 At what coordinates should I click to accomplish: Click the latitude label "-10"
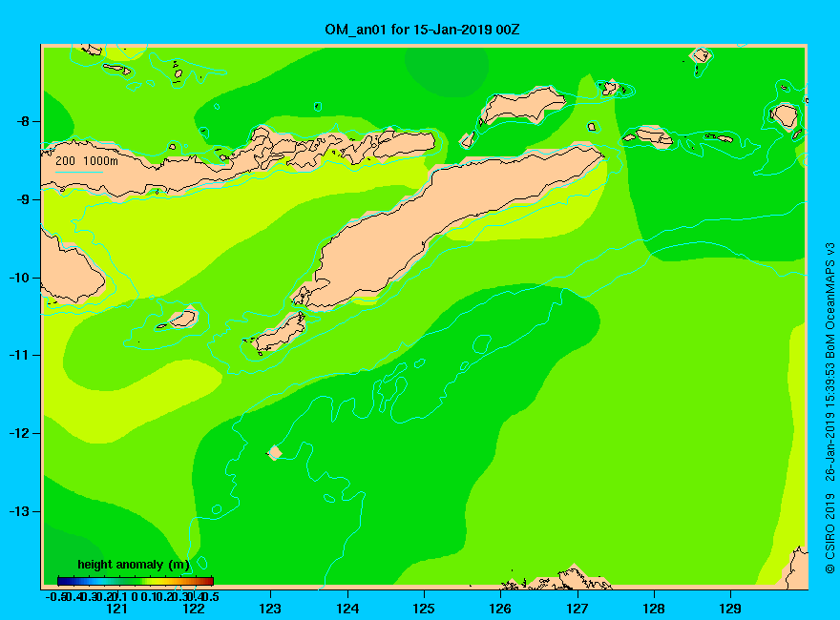tap(19, 278)
